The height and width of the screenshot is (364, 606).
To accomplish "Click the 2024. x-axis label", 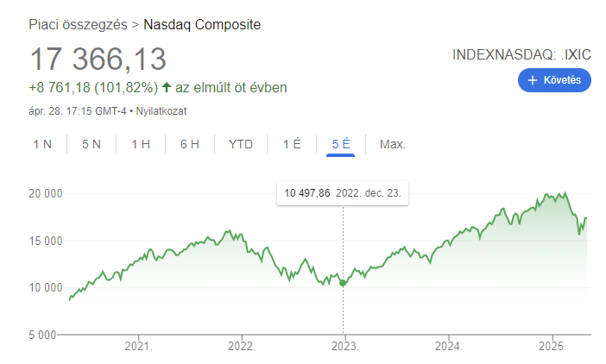I will coord(448,347).
